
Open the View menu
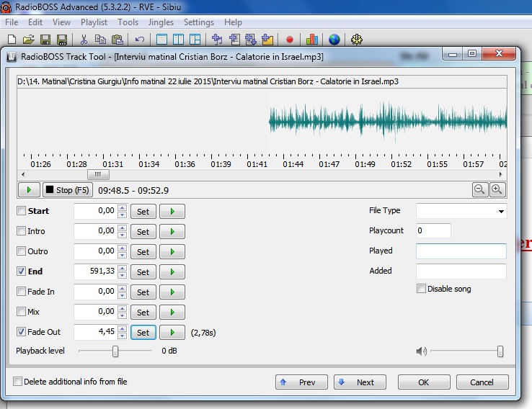pos(61,22)
